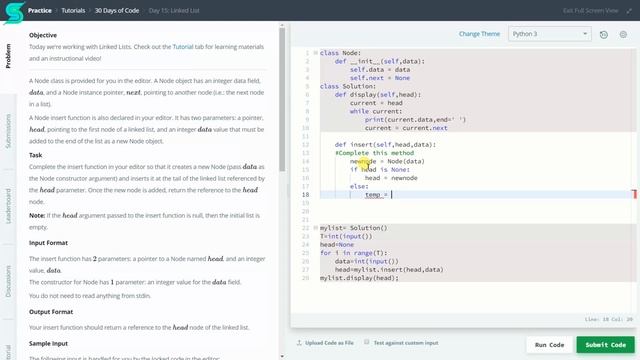Click the 'def insert(self,head,data):' code line

[x=385, y=144]
